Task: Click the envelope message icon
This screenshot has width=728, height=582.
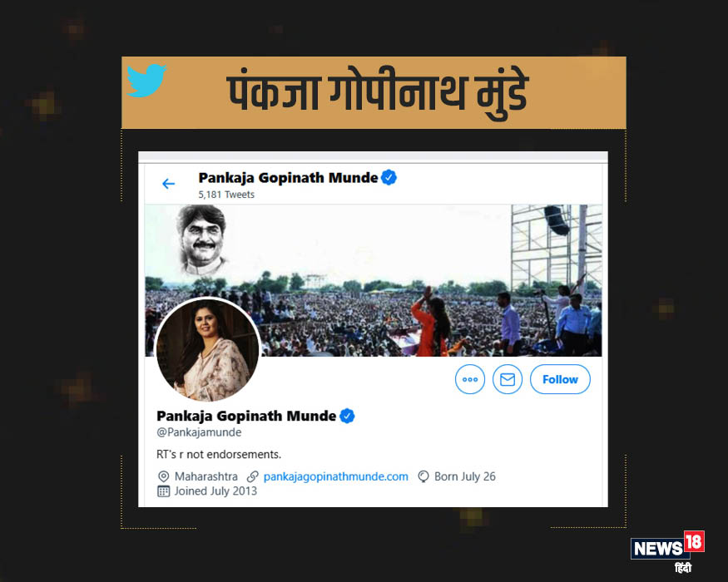Action: pyautogui.click(x=507, y=379)
